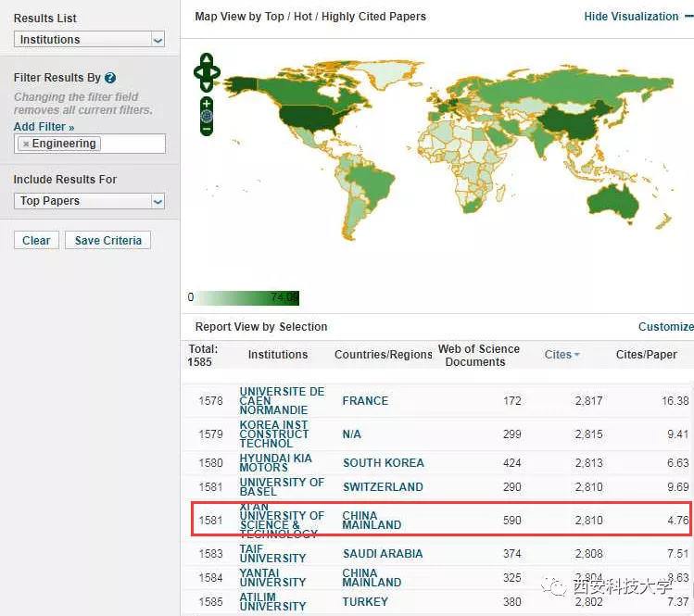Open the Top Papers dropdown
The width and height of the screenshot is (694, 616).
click(x=90, y=201)
